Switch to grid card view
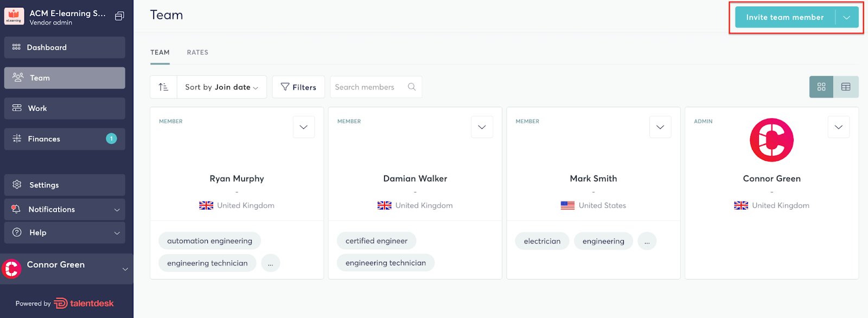 pos(821,87)
